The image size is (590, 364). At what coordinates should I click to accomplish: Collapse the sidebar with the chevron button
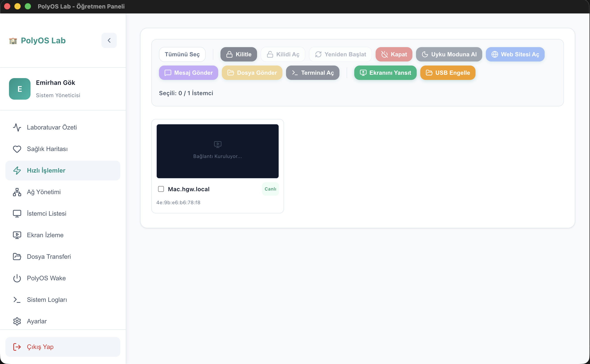(x=109, y=40)
